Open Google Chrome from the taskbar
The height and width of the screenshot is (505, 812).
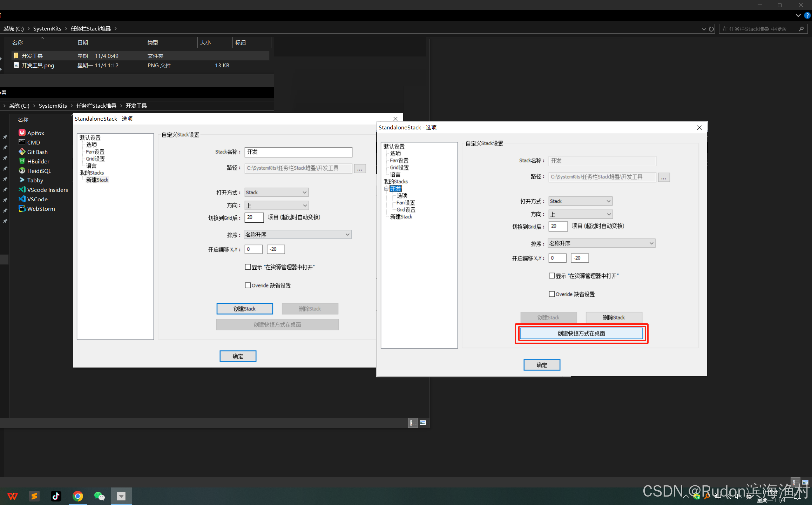(78, 496)
